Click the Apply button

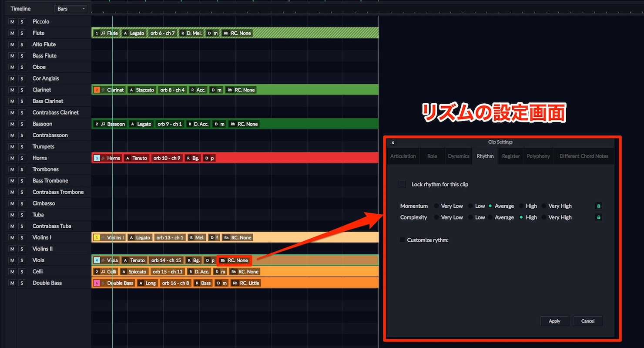(x=554, y=321)
